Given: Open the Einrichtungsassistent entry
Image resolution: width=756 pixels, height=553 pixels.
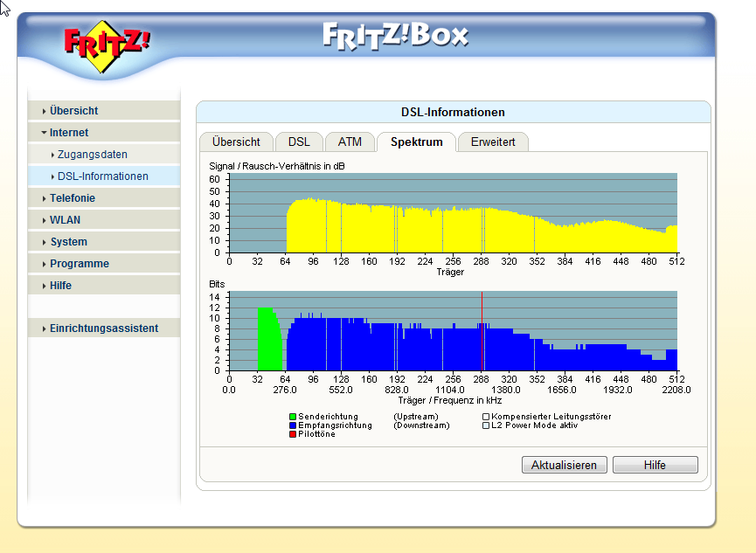Looking at the screenshot, I should click(104, 328).
